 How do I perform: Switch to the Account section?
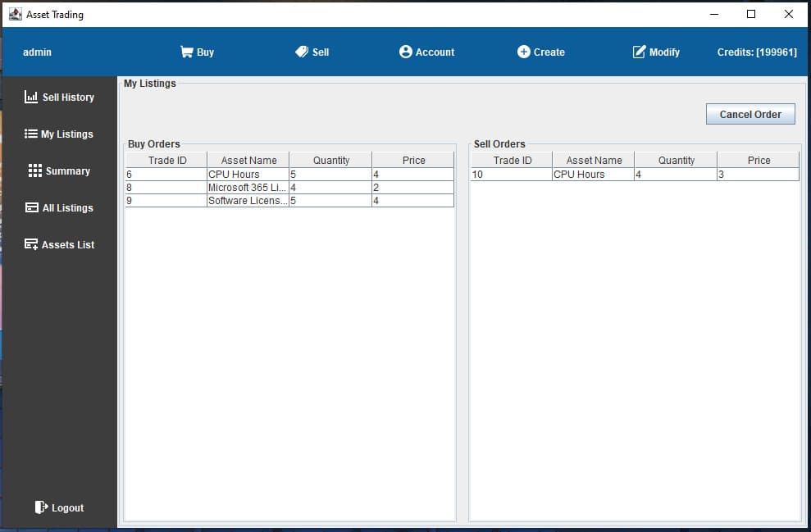tap(426, 52)
